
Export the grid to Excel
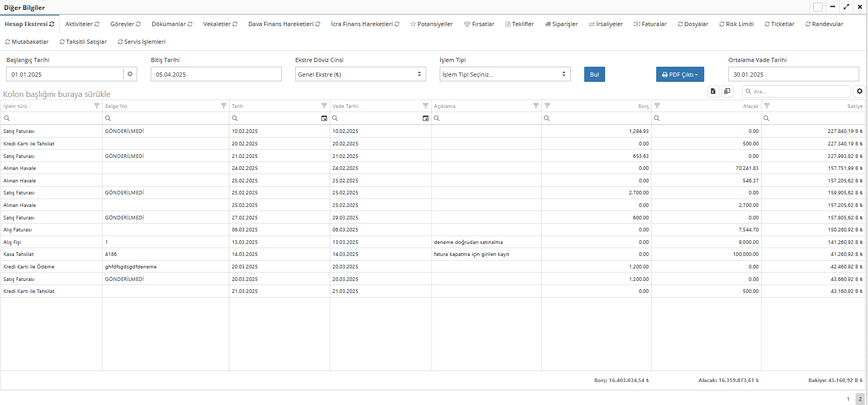[713, 91]
